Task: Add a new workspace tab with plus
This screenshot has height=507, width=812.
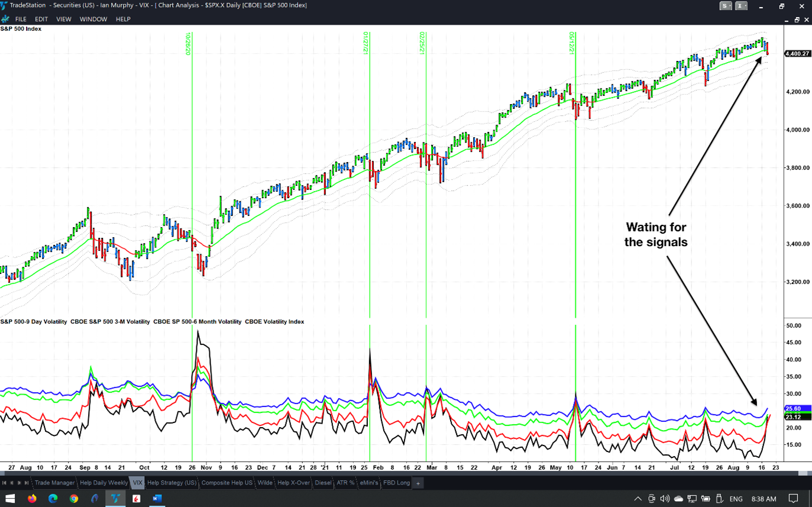Action: pyautogui.click(x=418, y=483)
